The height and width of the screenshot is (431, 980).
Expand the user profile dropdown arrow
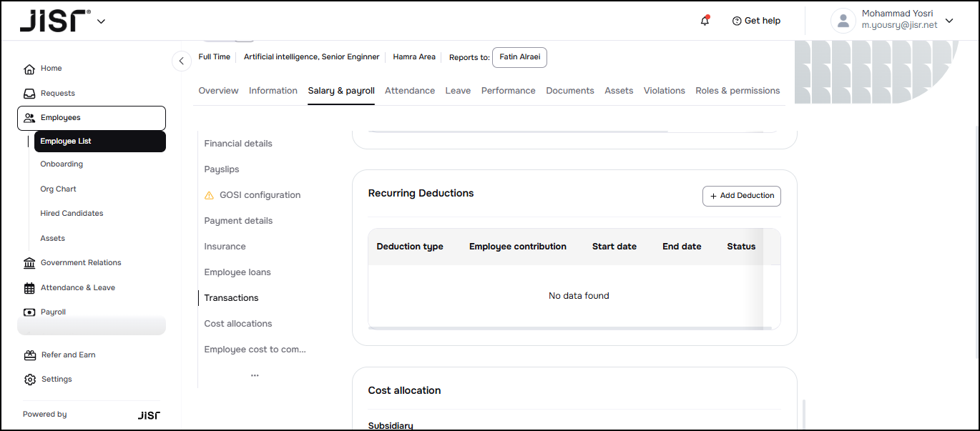point(949,21)
